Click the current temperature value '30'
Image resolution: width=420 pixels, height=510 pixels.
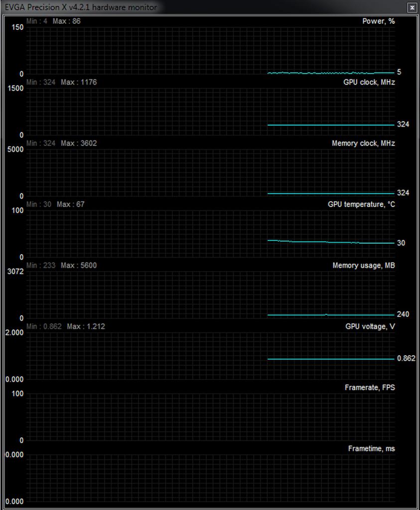click(401, 243)
